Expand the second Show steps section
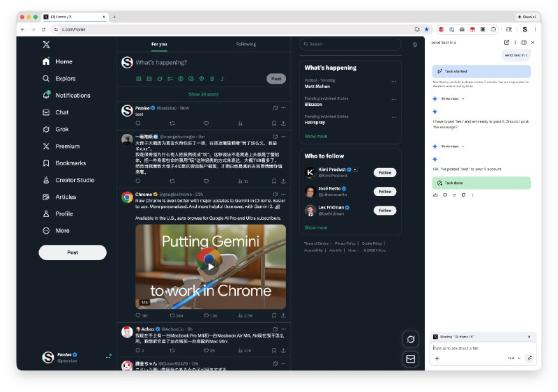Viewport: 558px width, 392px height. (x=452, y=146)
